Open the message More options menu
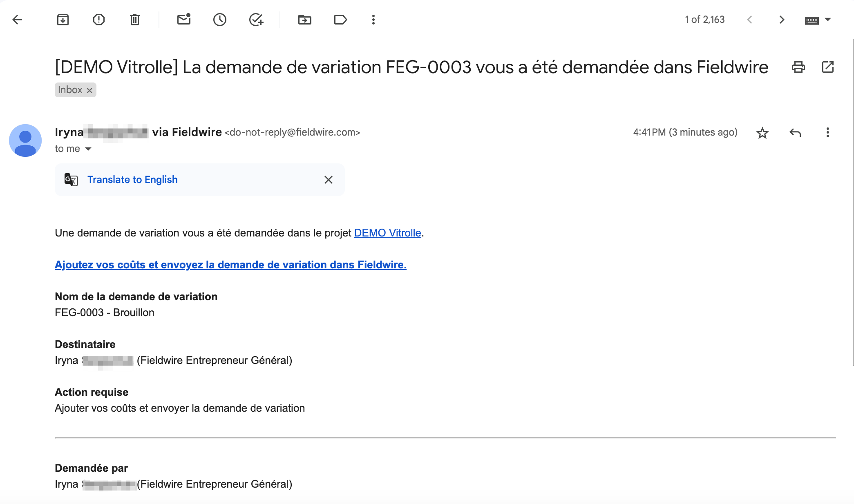854x504 pixels. click(x=828, y=132)
